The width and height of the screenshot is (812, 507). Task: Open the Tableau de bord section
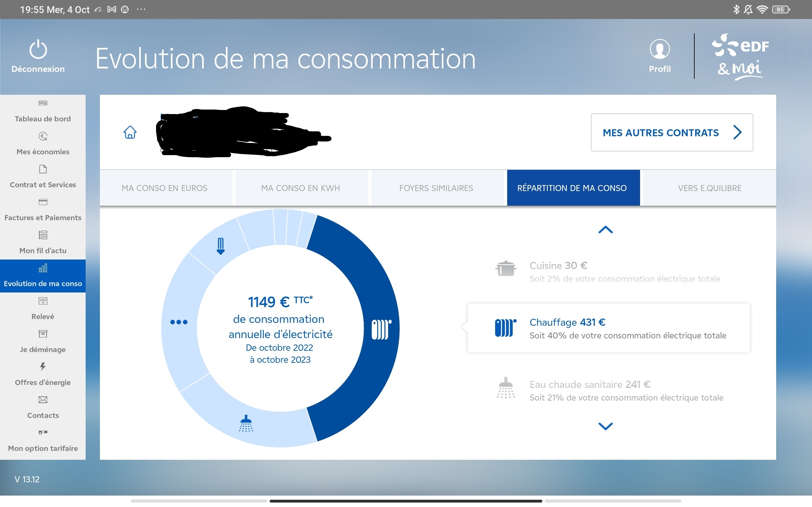43,111
